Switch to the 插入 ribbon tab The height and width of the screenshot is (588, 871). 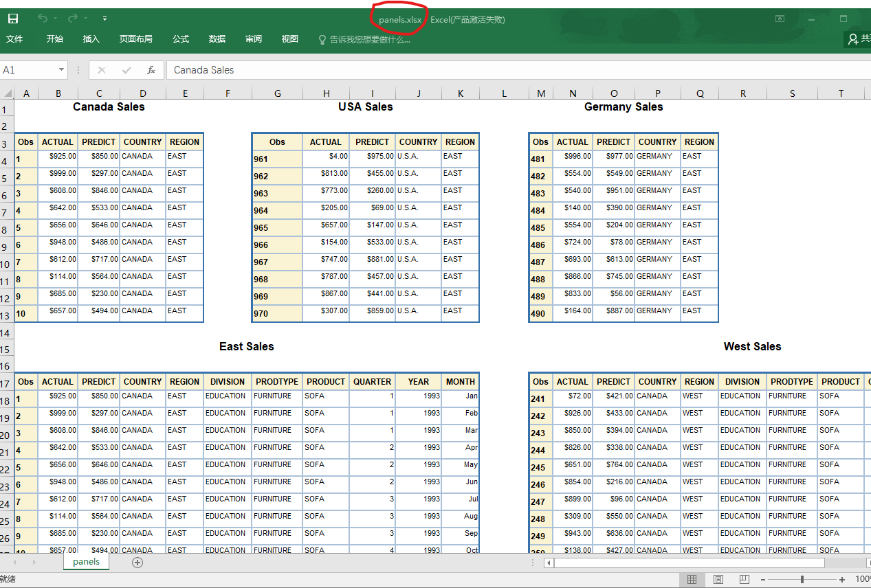tap(91, 39)
